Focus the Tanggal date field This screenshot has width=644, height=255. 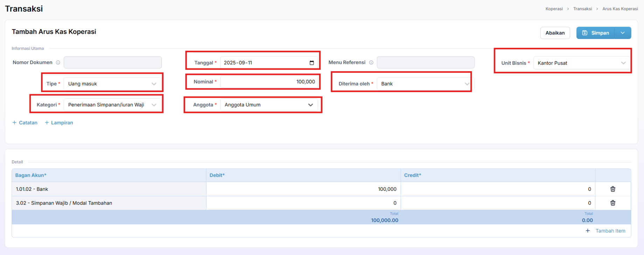coord(269,63)
